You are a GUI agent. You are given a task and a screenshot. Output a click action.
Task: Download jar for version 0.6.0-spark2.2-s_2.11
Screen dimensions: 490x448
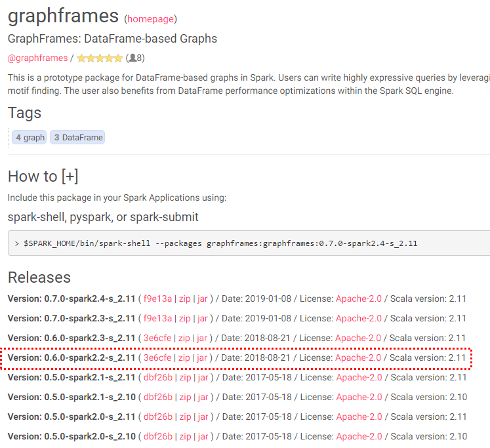click(202, 357)
